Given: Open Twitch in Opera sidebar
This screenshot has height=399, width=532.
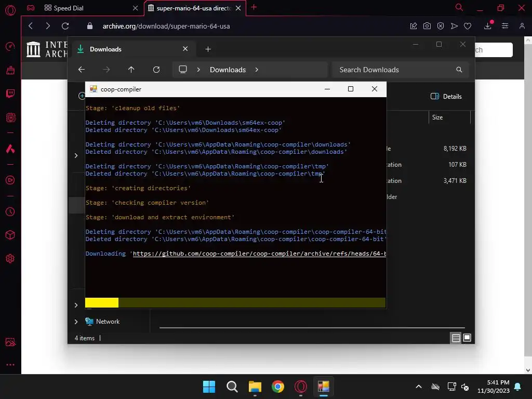Looking at the screenshot, I should tap(10, 94).
